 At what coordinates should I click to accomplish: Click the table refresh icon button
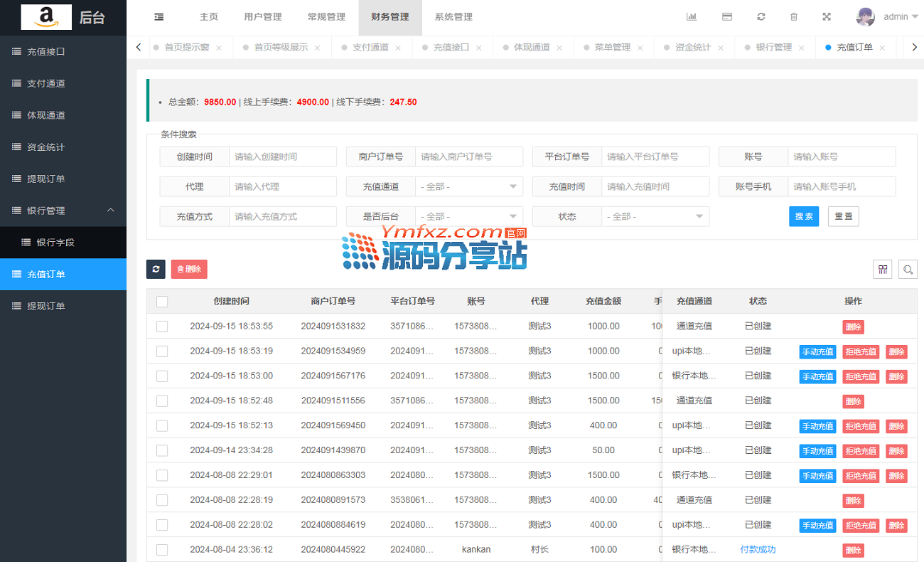[156, 269]
